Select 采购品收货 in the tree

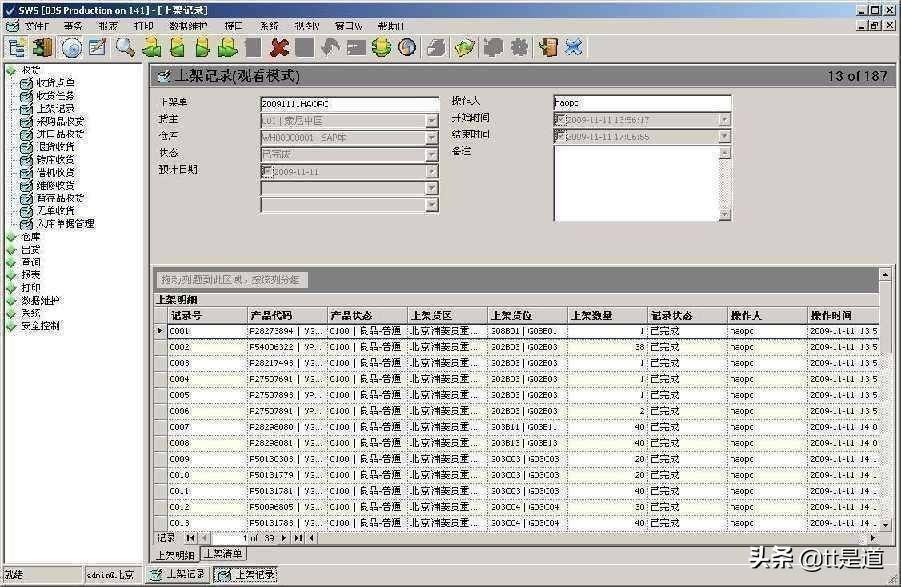pos(60,121)
